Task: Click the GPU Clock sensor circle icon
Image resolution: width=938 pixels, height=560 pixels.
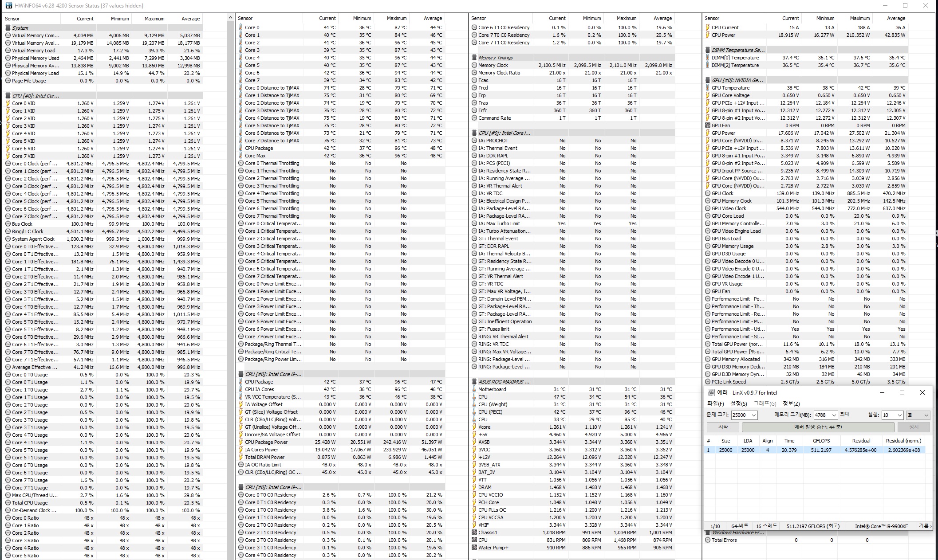Action: tap(707, 193)
